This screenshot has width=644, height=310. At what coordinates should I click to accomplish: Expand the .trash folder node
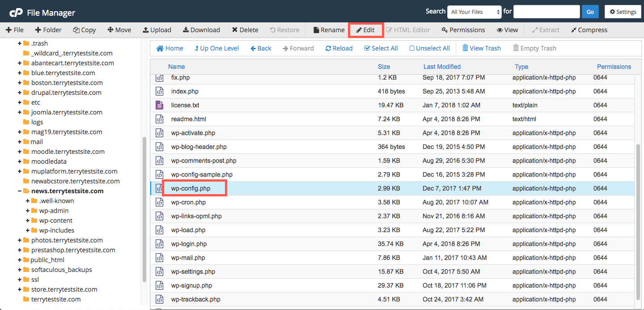[20, 43]
